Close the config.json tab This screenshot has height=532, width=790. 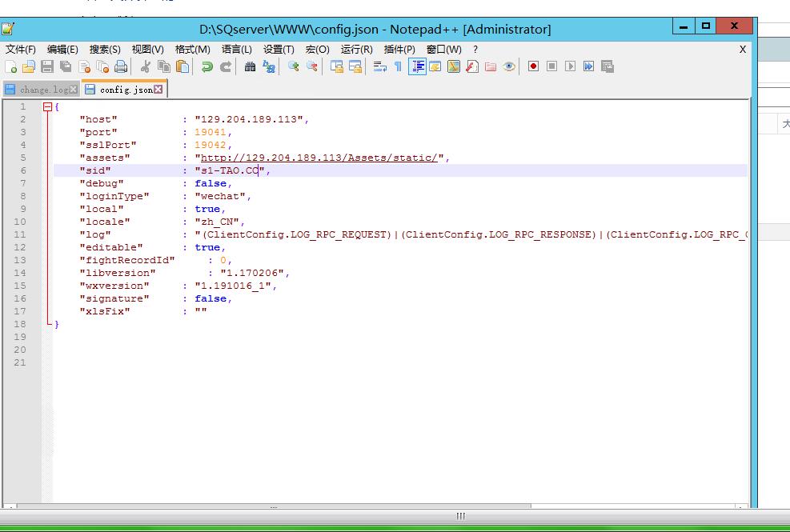(158, 90)
